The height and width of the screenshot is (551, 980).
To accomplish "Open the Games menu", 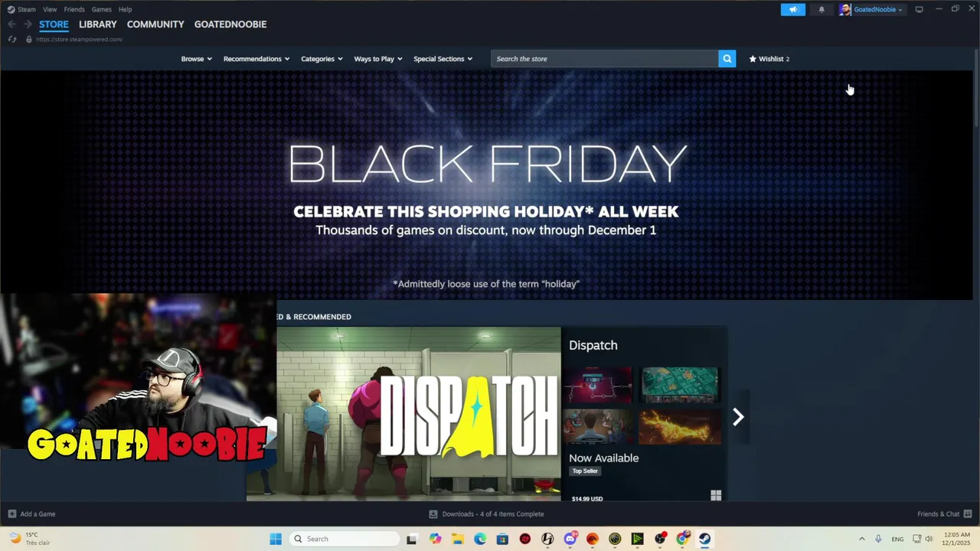I will coord(101,9).
